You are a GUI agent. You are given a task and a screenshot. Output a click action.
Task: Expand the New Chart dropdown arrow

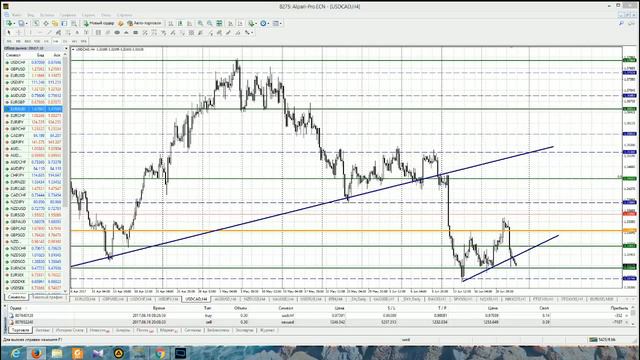(x=14, y=23)
